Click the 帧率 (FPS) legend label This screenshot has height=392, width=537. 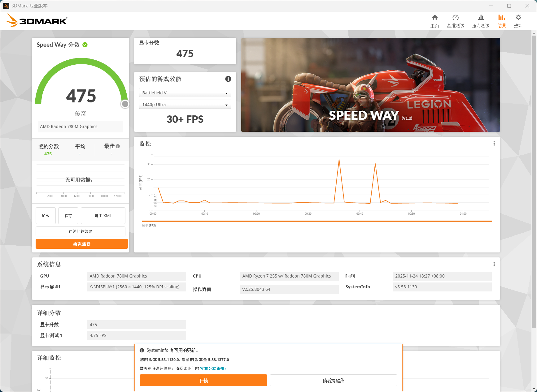coord(149,226)
